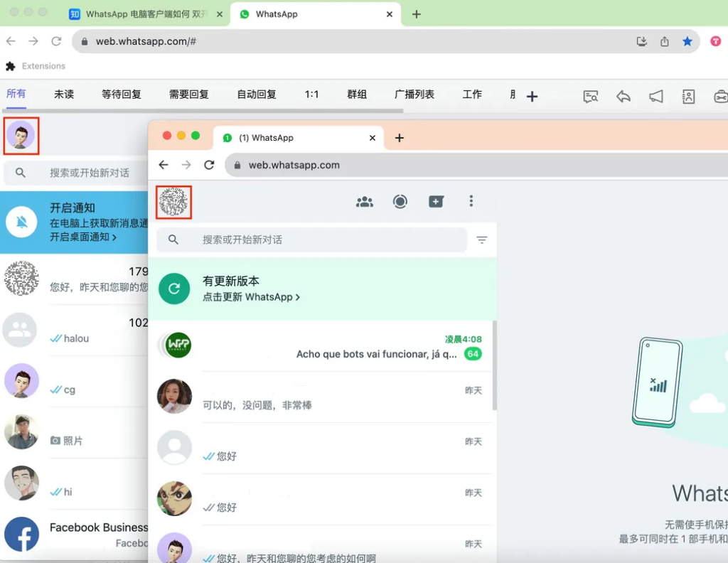Screen dimensions: 728x563
Task: Click rear window address bar web.whatsapp.com/#
Action: (x=386, y=41)
